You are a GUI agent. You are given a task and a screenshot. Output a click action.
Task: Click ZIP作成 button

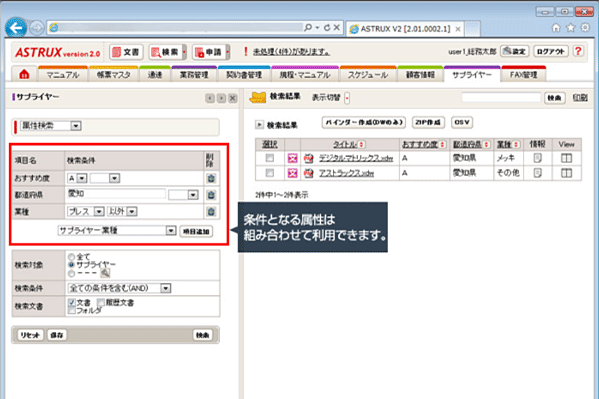[428, 122]
